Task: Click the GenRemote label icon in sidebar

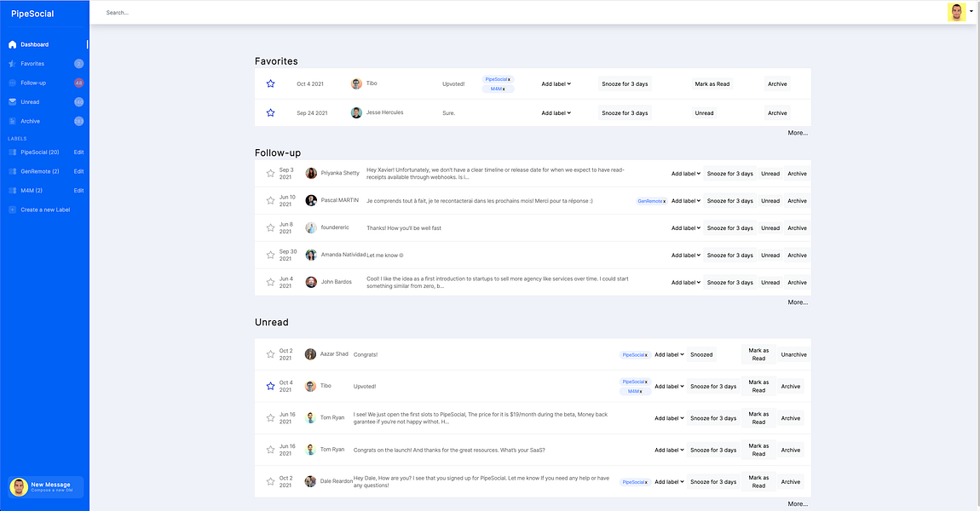Action: coord(13,171)
